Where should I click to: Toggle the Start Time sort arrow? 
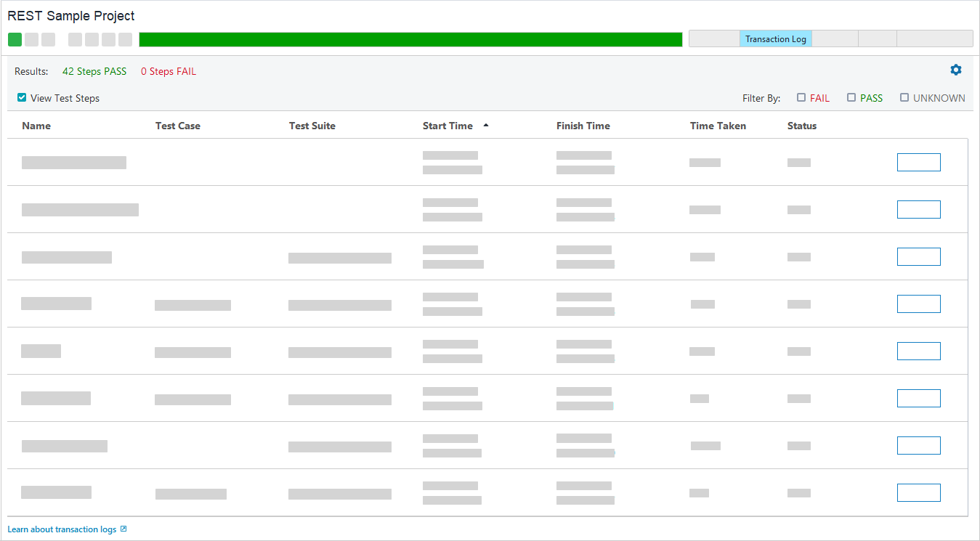tap(485, 125)
